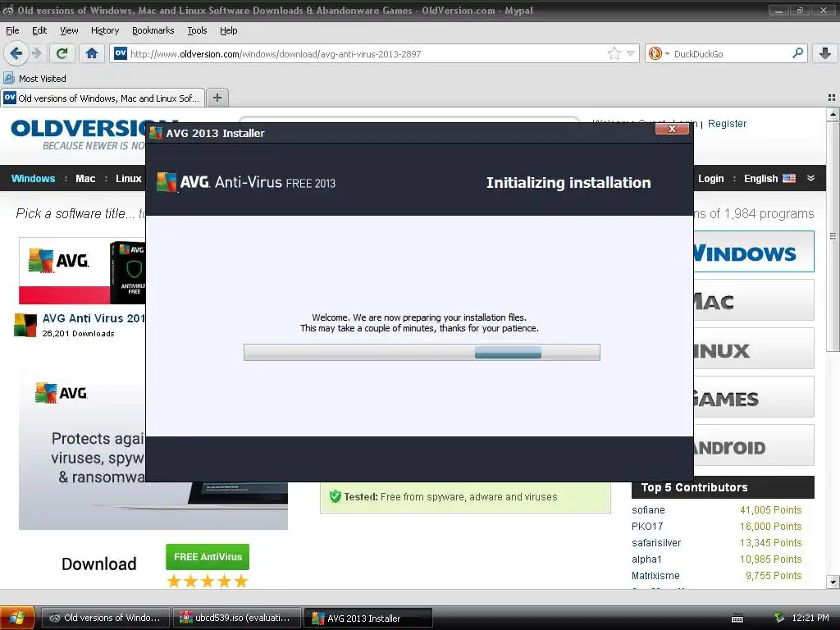Image resolution: width=840 pixels, height=630 pixels.
Task: Click the 12:21 PM clock
Action: coord(810,618)
